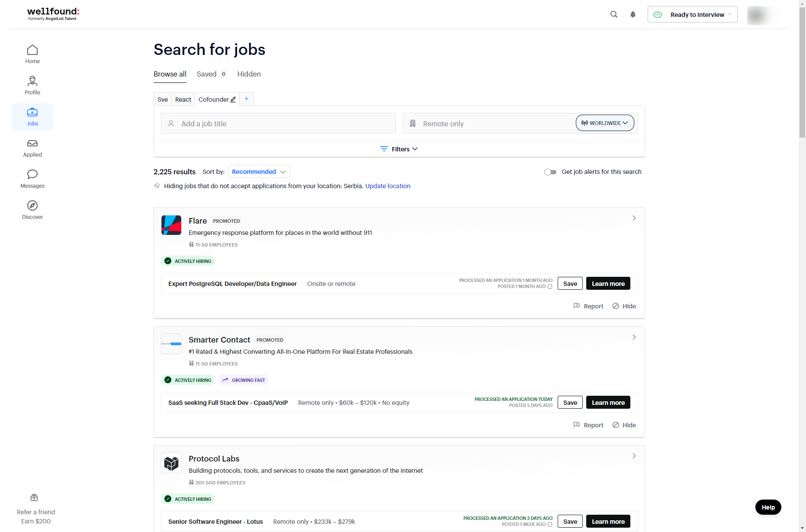This screenshot has width=806, height=532.
Task: Open Ready to interview status dropdown
Action: tap(692, 14)
